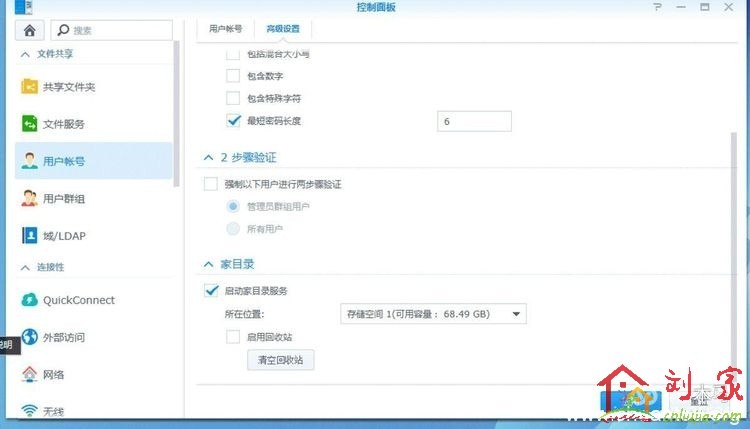Click the Home icon button
The image size is (750, 429).
click(30, 31)
